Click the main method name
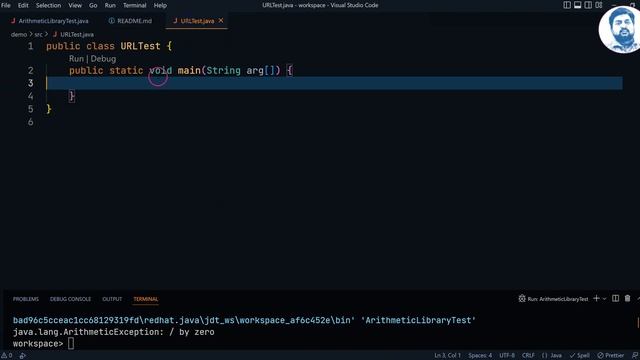The width and height of the screenshot is (640, 360). point(189,71)
